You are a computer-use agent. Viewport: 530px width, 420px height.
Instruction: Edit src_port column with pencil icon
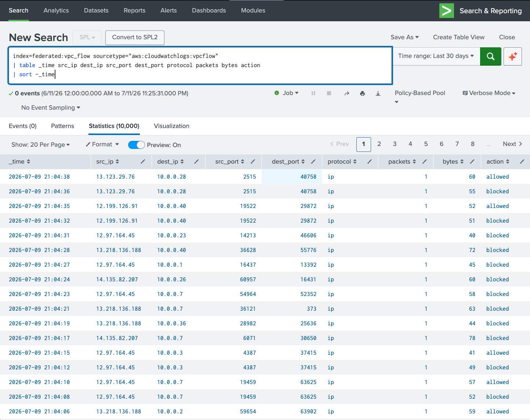pos(253,161)
